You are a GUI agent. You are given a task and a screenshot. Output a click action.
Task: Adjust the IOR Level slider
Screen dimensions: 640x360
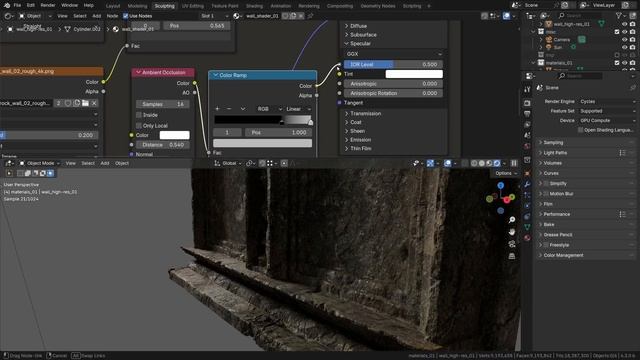[393, 64]
